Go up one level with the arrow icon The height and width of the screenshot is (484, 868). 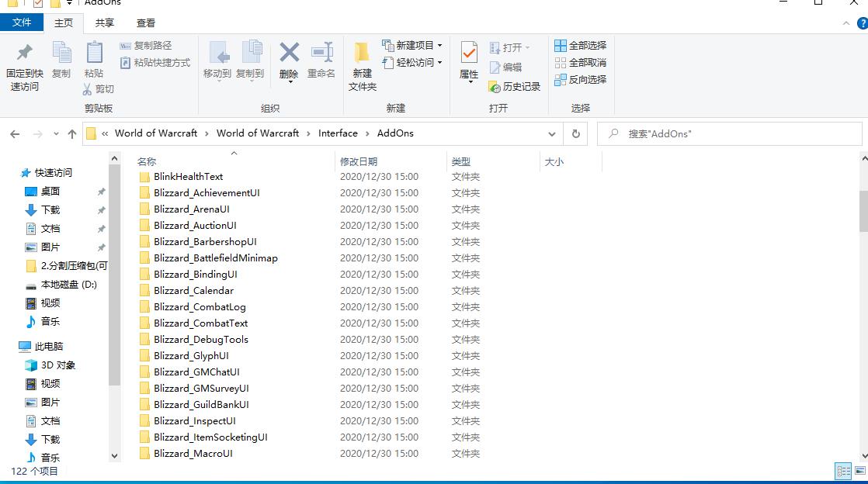click(x=72, y=133)
